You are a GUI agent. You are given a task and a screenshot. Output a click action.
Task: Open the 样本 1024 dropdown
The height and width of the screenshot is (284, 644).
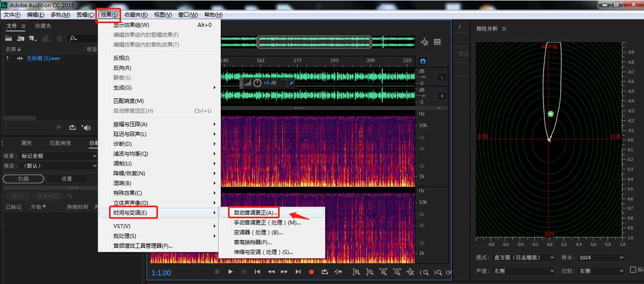(601, 258)
